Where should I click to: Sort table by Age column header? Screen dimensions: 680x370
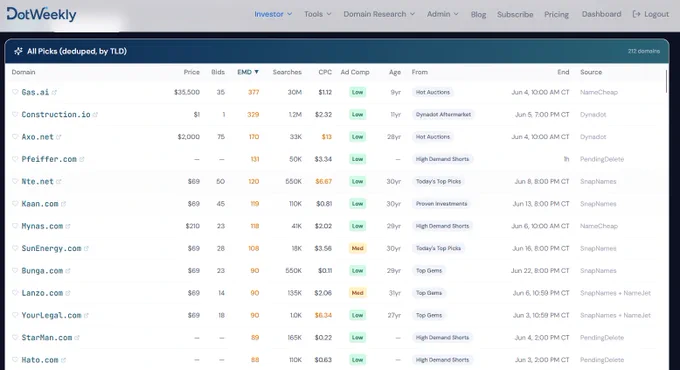tap(395, 72)
